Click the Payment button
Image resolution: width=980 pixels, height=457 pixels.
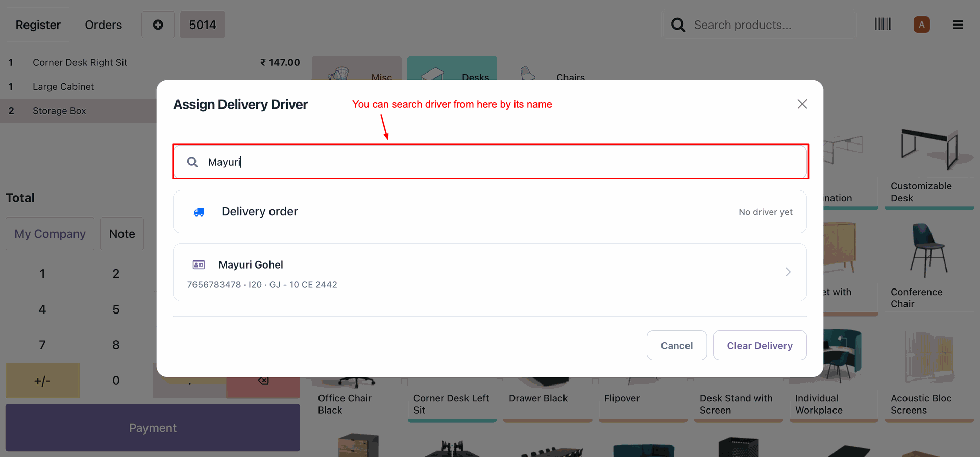coord(153,428)
